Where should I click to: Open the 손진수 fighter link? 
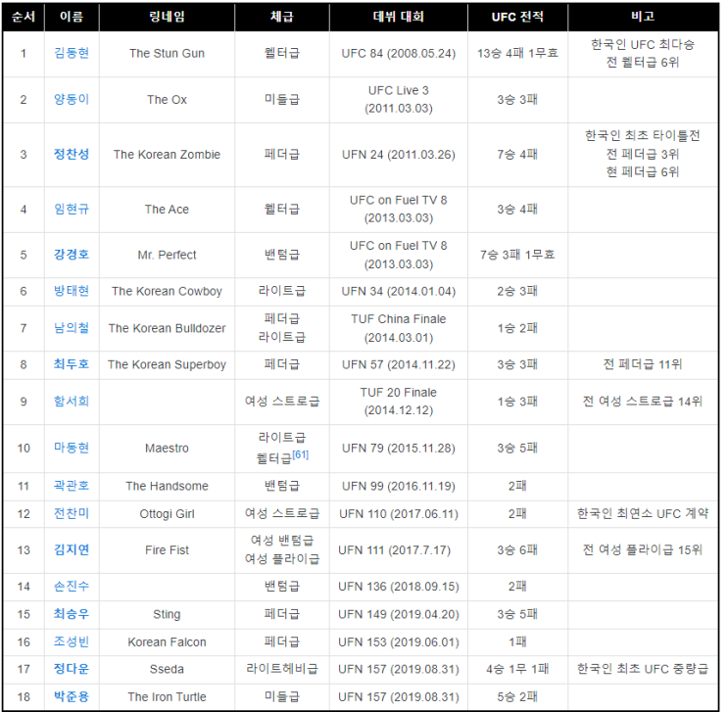72,587
